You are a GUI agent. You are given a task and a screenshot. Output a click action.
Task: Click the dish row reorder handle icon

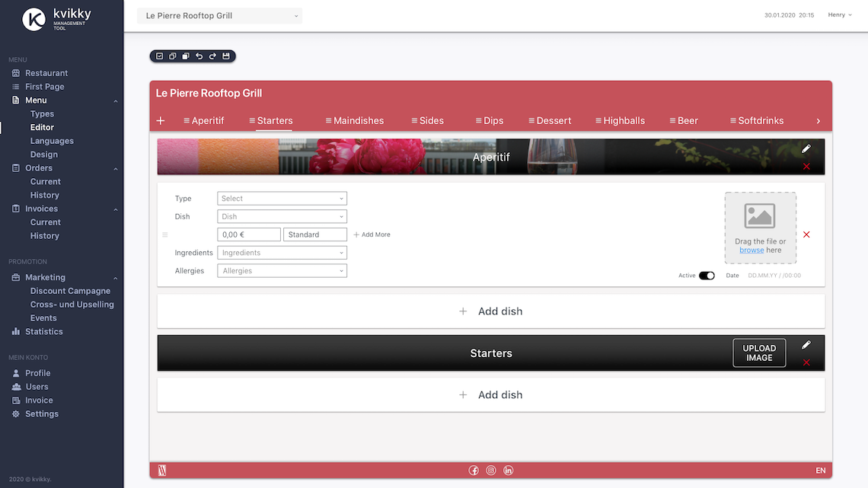[165, 234]
